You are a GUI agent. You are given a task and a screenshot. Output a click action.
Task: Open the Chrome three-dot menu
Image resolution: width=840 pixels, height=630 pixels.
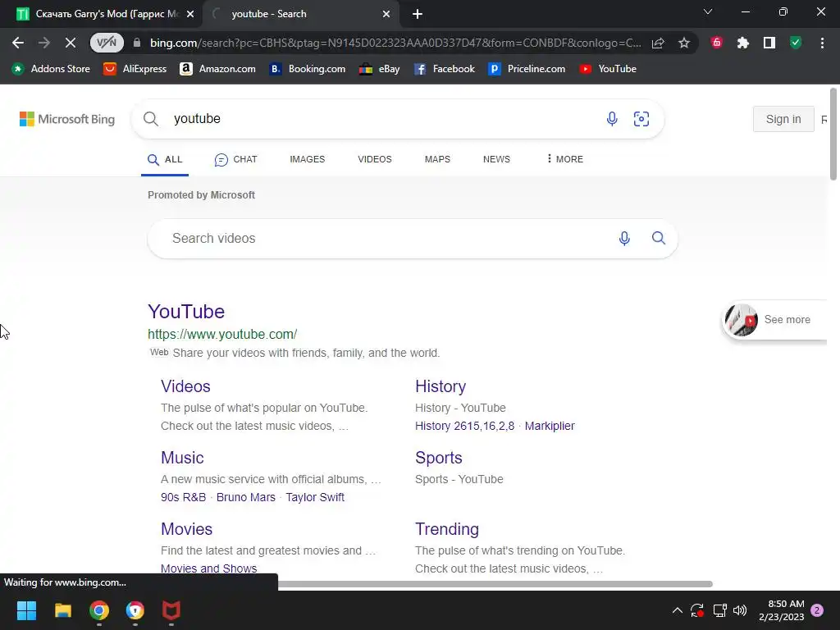pyautogui.click(x=822, y=43)
